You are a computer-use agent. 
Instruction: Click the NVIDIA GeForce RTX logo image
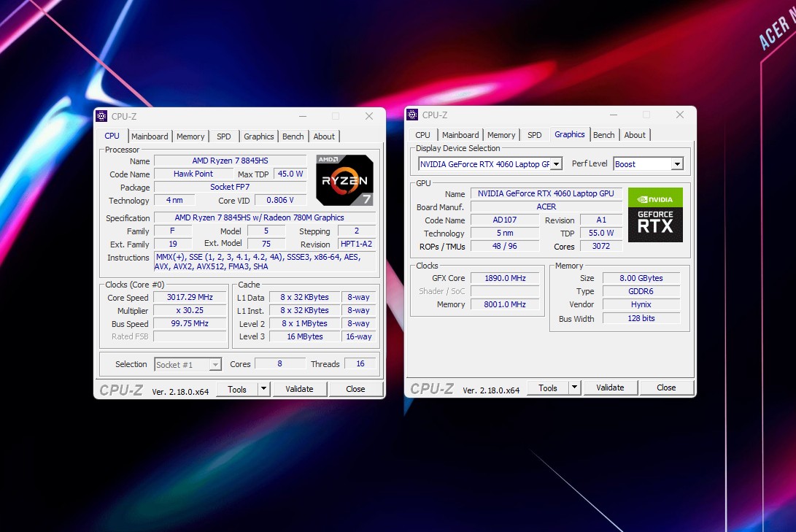tap(655, 215)
